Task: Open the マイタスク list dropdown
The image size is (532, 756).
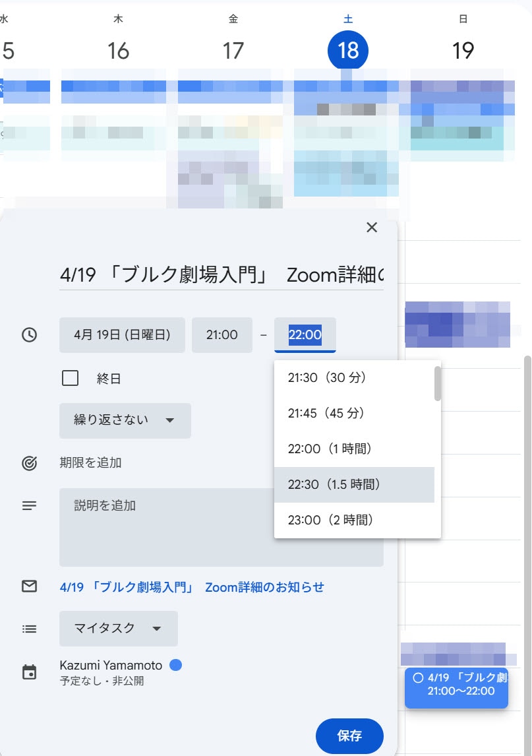Action: (x=118, y=629)
